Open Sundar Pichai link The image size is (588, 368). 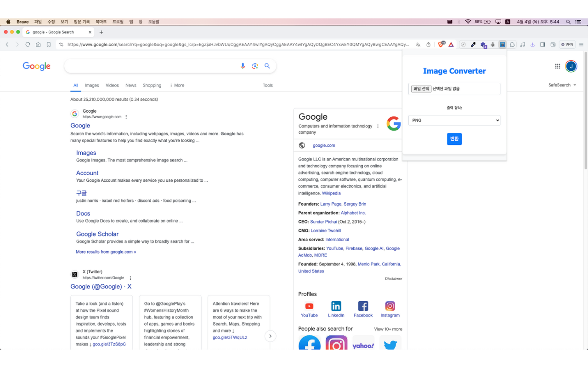point(323,222)
